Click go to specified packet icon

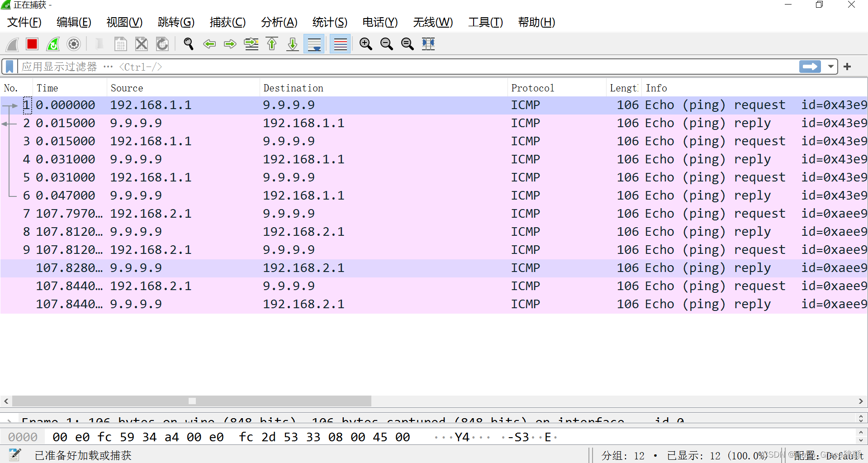pos(251,44)
